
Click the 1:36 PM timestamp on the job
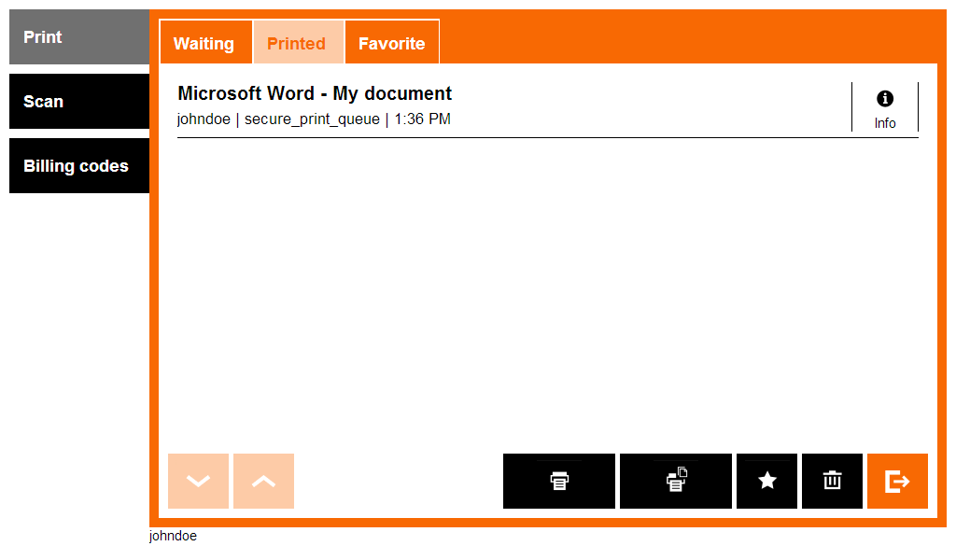click(423, 119)
